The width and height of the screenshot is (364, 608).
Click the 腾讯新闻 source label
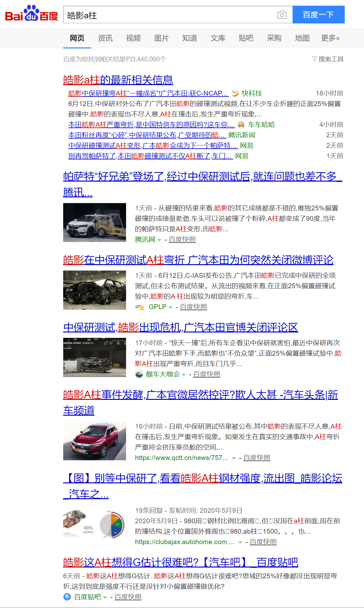pyautogui.click(x=242, y=135)
